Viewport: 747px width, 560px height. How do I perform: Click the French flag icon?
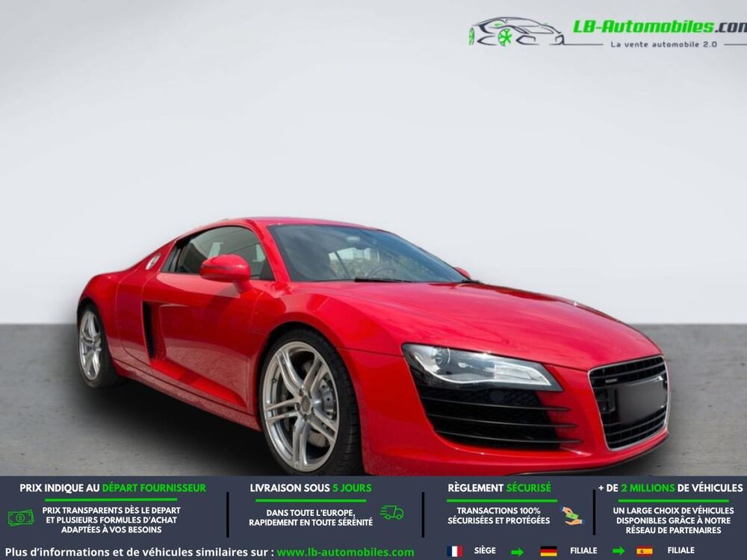pyautogui.click(x=454, y=551)
